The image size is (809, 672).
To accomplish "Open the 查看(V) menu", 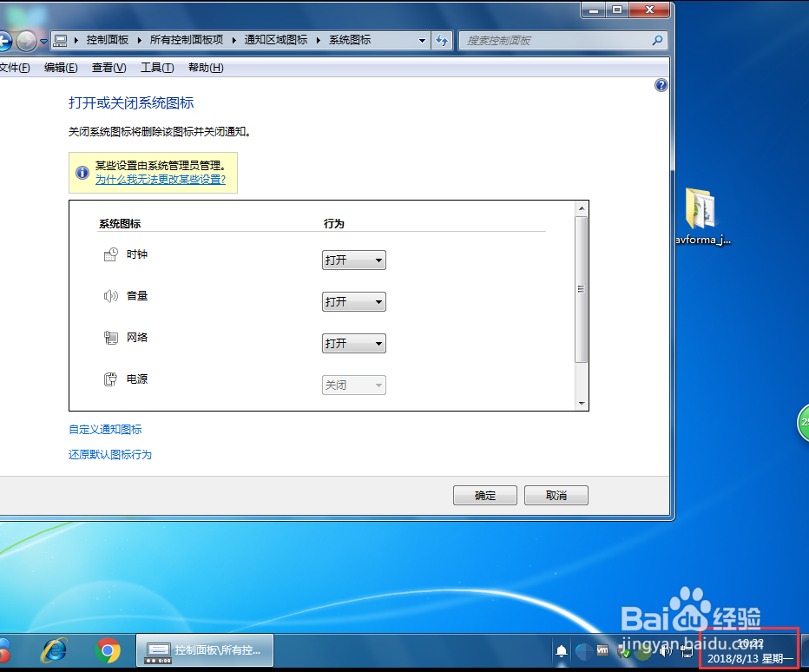I will [x=109, y=68].
